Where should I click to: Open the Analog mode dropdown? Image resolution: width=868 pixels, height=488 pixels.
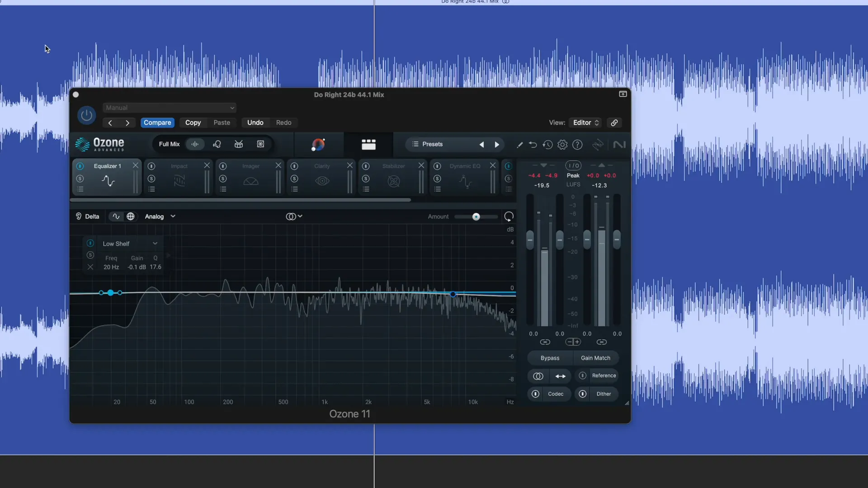pyautogui.click(x=160, y=216)
